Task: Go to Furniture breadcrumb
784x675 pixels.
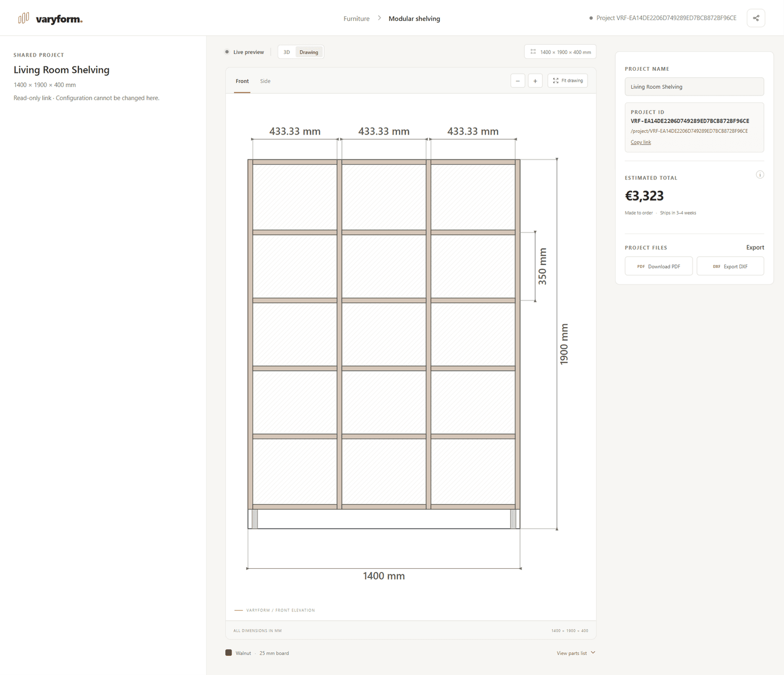Action: coord(357,19)
